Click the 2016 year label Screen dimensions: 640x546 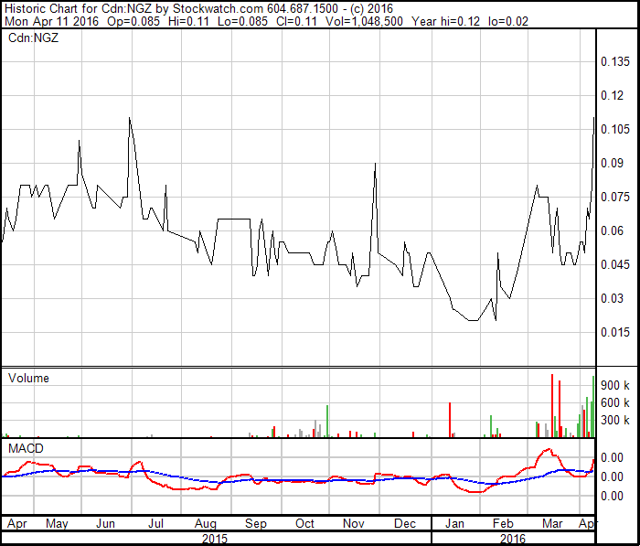[513, 539]
